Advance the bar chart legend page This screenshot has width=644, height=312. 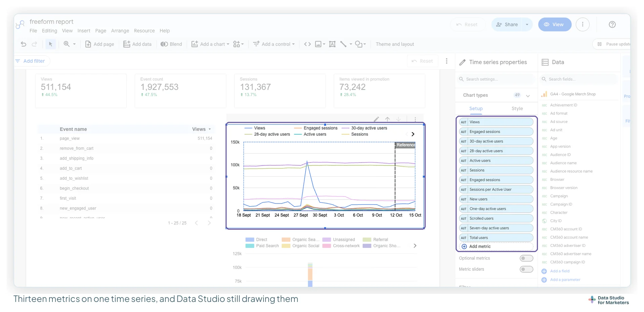[415, 246]
